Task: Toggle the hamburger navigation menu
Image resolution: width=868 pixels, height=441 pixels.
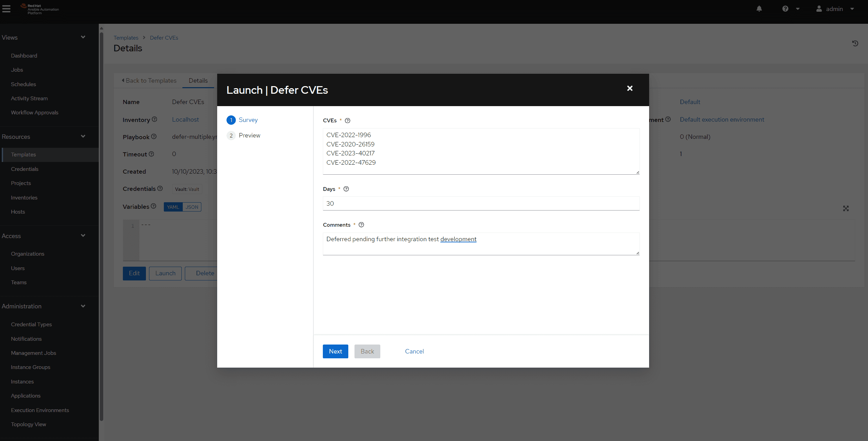Action: (6, 9)
